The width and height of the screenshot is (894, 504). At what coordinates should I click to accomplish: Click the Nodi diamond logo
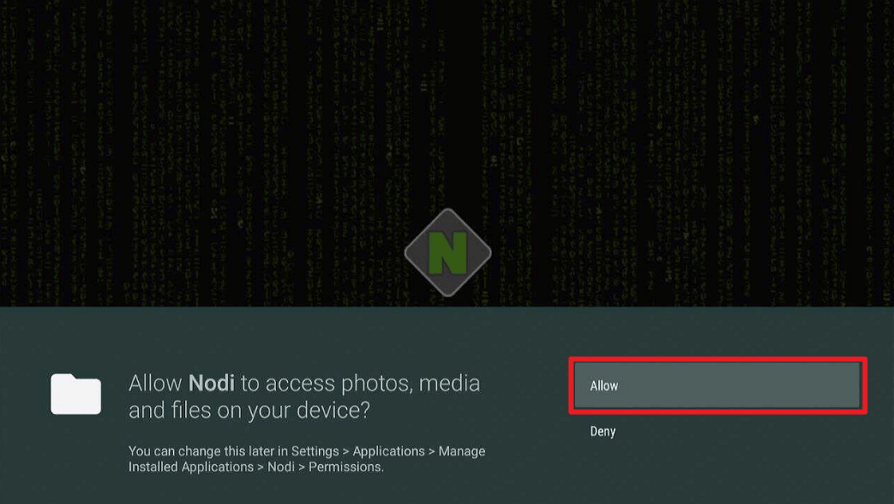point(448,253)
